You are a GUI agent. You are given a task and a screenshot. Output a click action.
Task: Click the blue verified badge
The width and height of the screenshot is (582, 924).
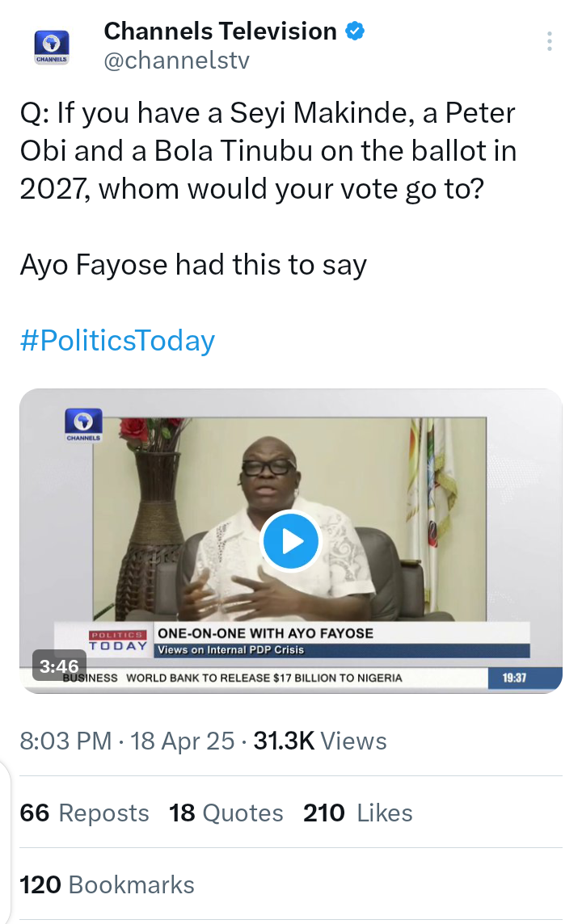click(354, 31)
